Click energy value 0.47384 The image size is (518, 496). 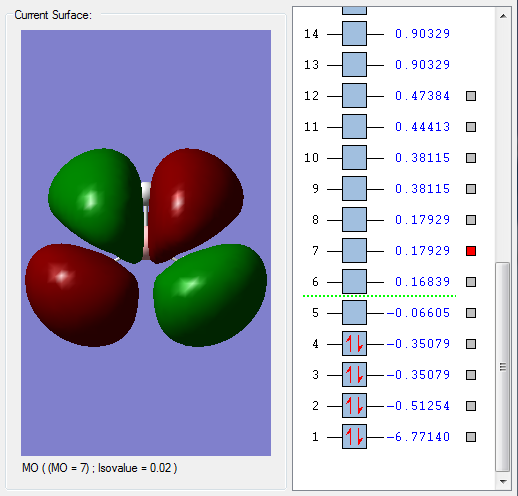[422, 96]
